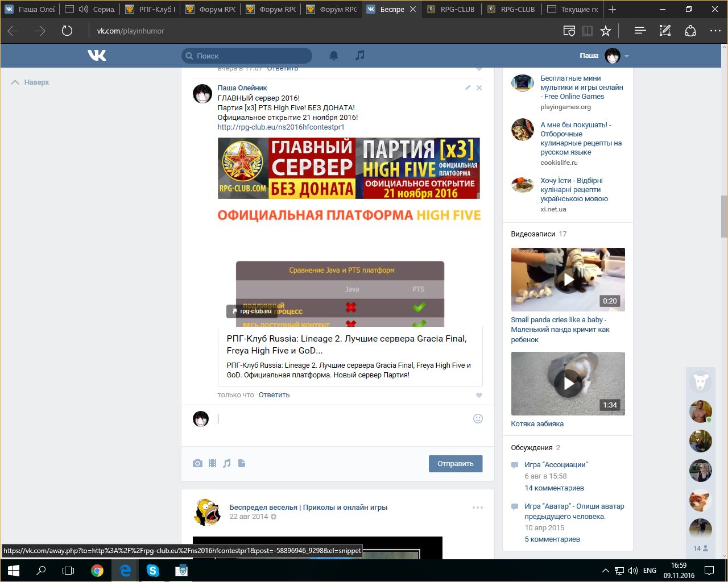Open the Обсуждения section header

[x=532, y=447]
